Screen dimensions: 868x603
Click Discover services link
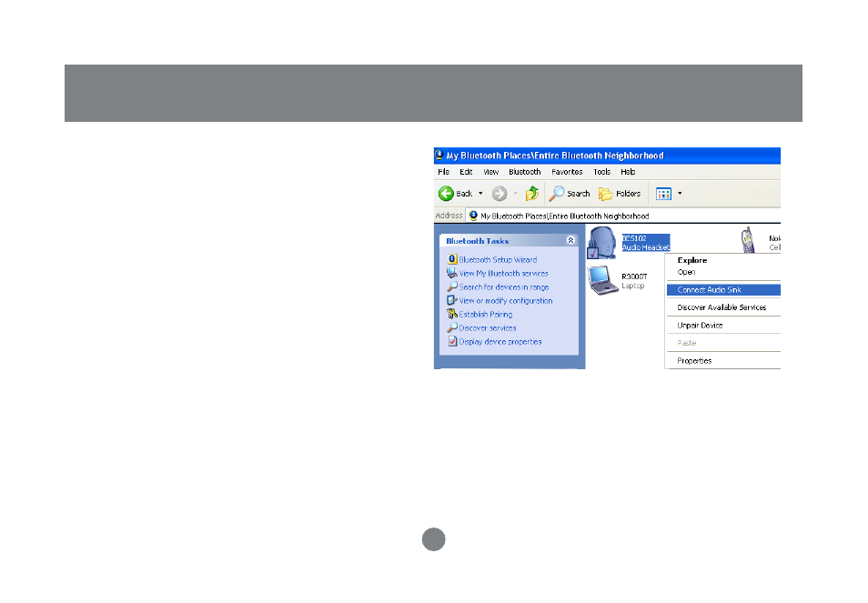(487, 328)
